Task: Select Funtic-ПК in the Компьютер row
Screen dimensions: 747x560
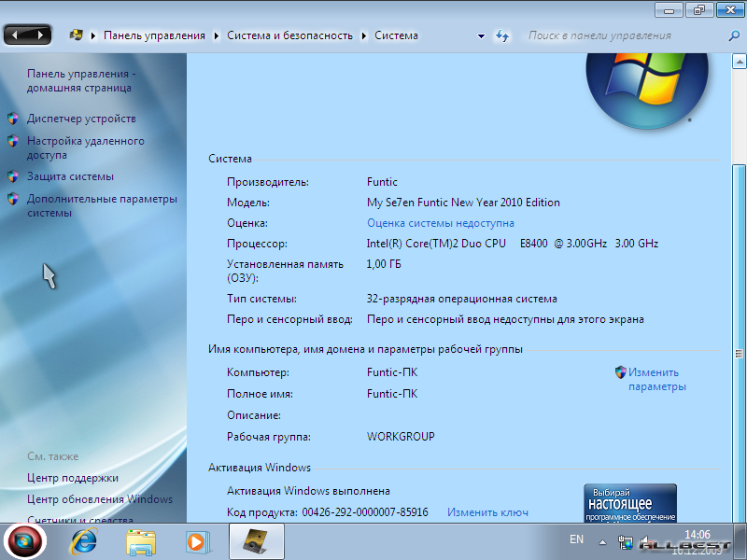Action: 392,372
